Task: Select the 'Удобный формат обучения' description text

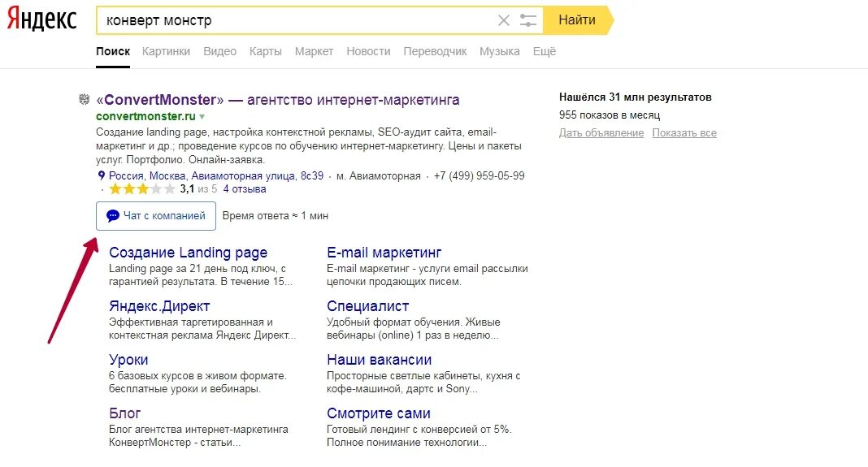Action: pos(414,329)
